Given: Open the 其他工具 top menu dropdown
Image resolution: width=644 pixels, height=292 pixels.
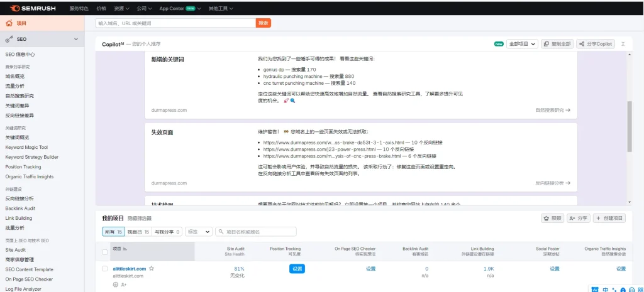Looking at the screenshot, I should tap(221, 8).
